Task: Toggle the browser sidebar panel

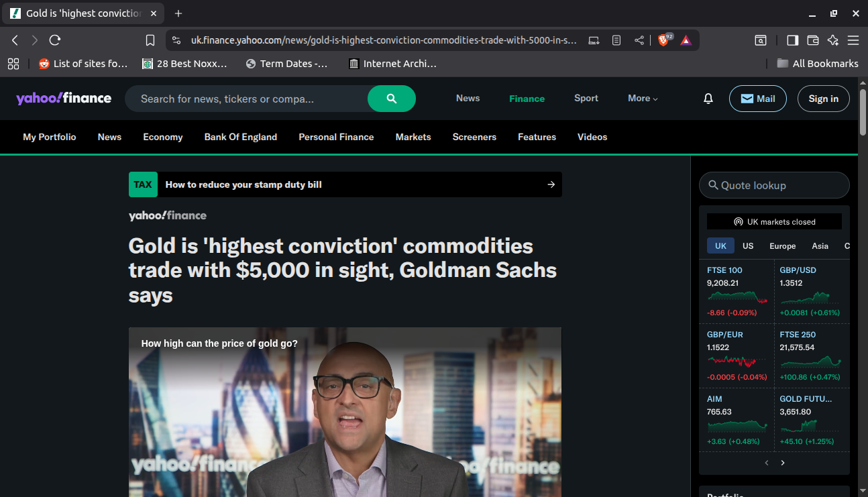Action: 792,40
